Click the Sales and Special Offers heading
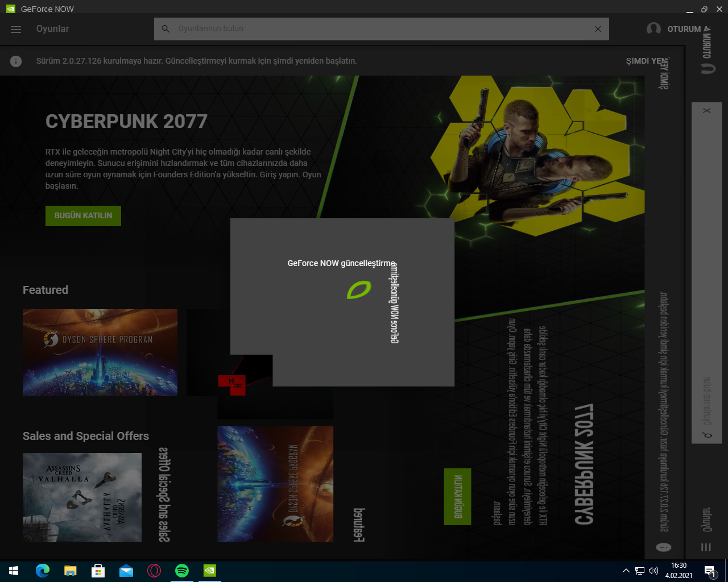728x582 pixels. coord(86,436)
